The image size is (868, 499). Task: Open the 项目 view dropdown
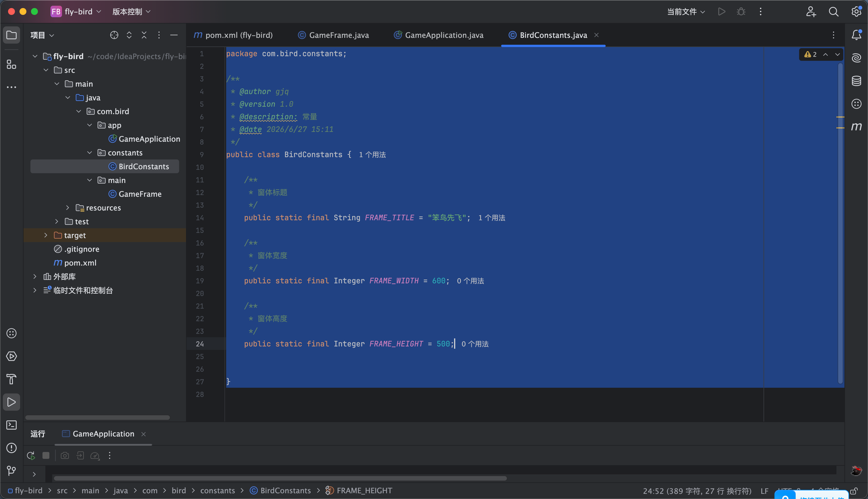click(x=42, y=35)
